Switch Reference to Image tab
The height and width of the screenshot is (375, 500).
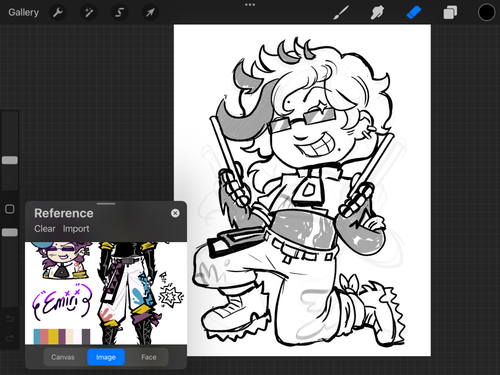[106, 357]
